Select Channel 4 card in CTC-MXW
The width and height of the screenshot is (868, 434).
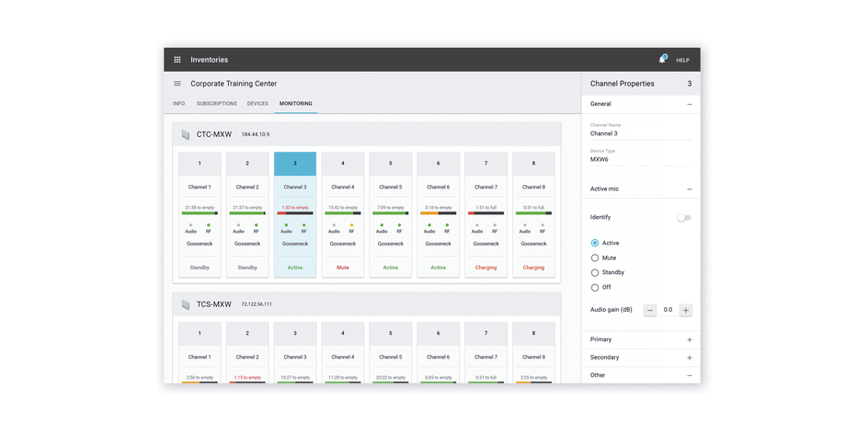343,215
